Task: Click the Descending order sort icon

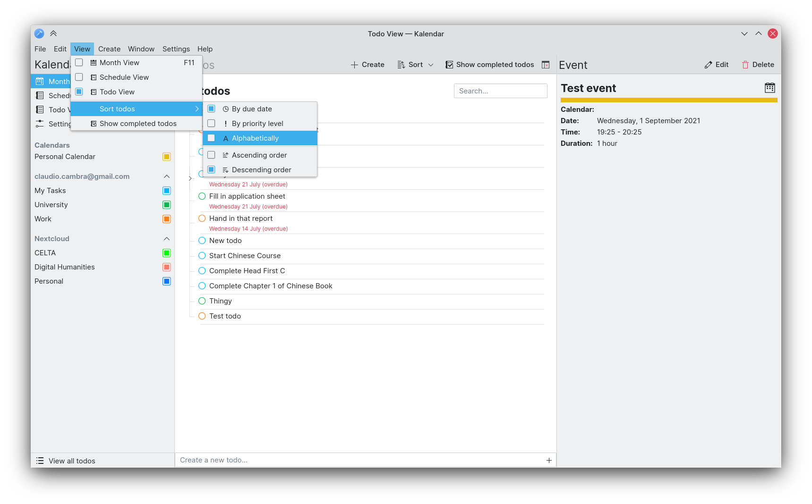Action: [226, 170]
